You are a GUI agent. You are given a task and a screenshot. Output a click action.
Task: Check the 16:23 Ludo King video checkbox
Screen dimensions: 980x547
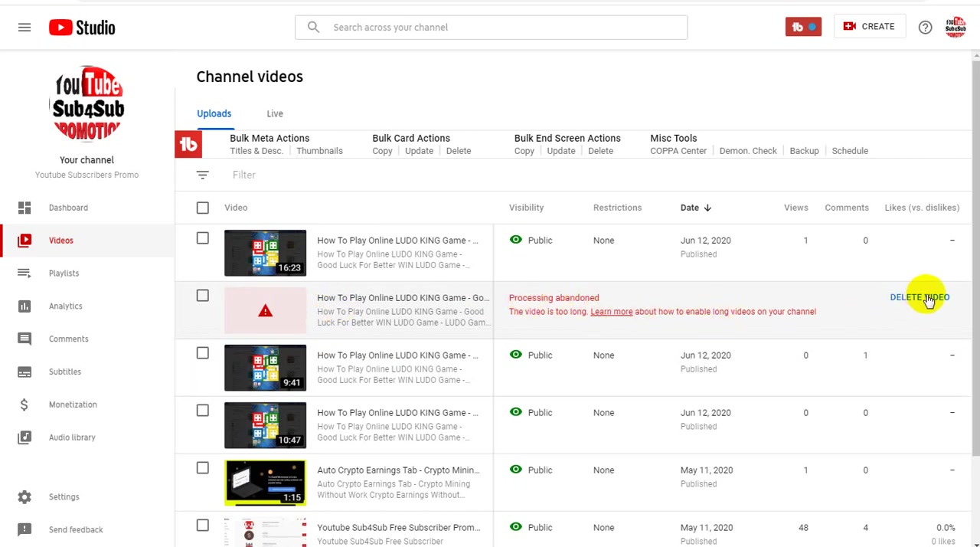click(x=202, y=238)
